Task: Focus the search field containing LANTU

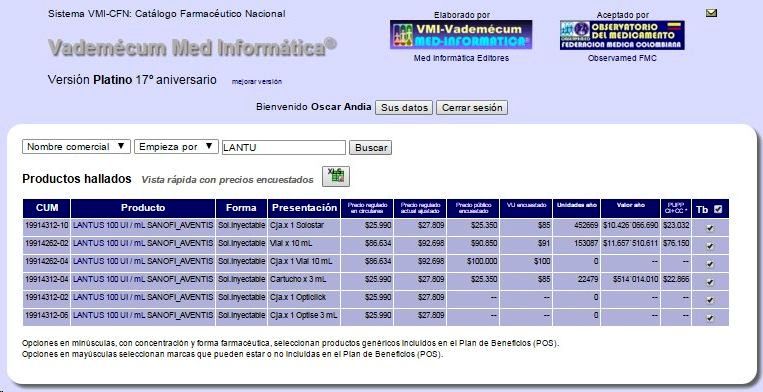Action: tap(284, 147)
